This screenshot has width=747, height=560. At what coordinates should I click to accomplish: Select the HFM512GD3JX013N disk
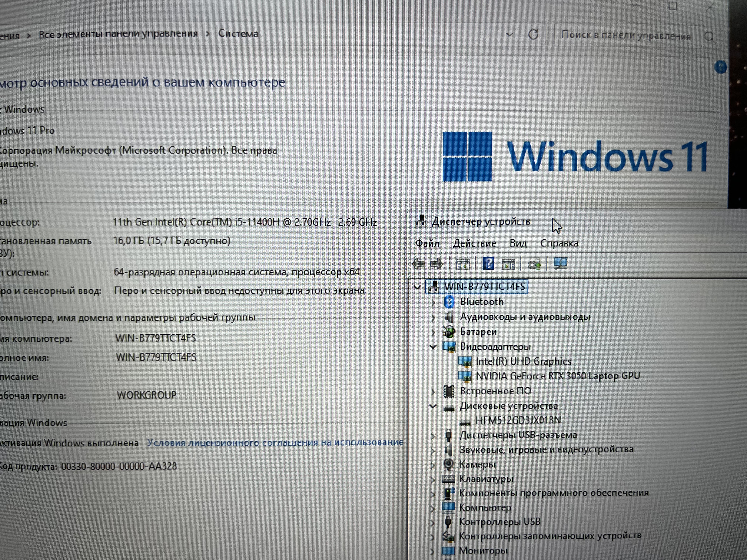coord(518,420)
